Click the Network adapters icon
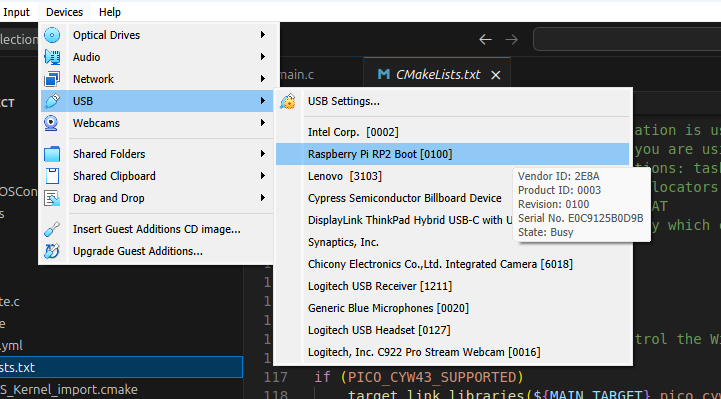This screenshot has width=721, height=399. point(52,79)
